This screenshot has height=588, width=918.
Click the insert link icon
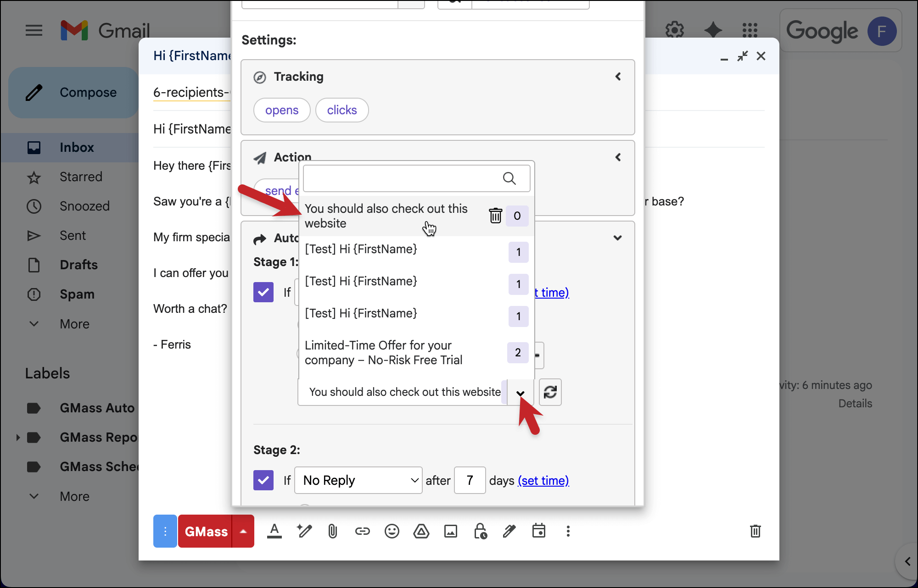(362, 531)
